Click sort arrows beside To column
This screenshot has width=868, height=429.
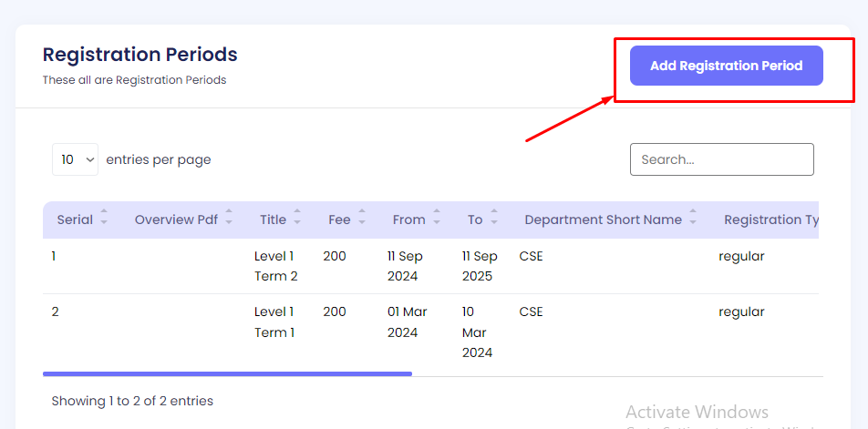coord(494,220)
